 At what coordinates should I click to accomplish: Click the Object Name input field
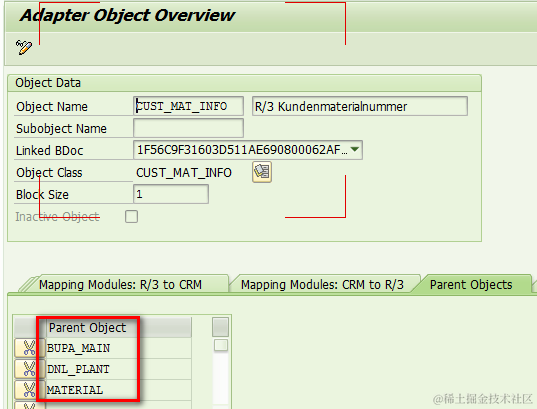click(188, 106)
